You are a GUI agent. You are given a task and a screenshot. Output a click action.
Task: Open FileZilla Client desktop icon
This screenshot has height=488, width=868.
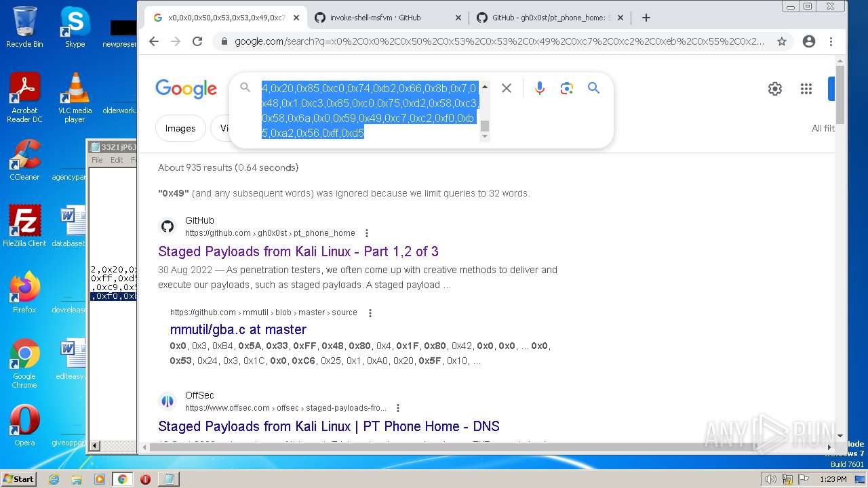pos(24,226)
